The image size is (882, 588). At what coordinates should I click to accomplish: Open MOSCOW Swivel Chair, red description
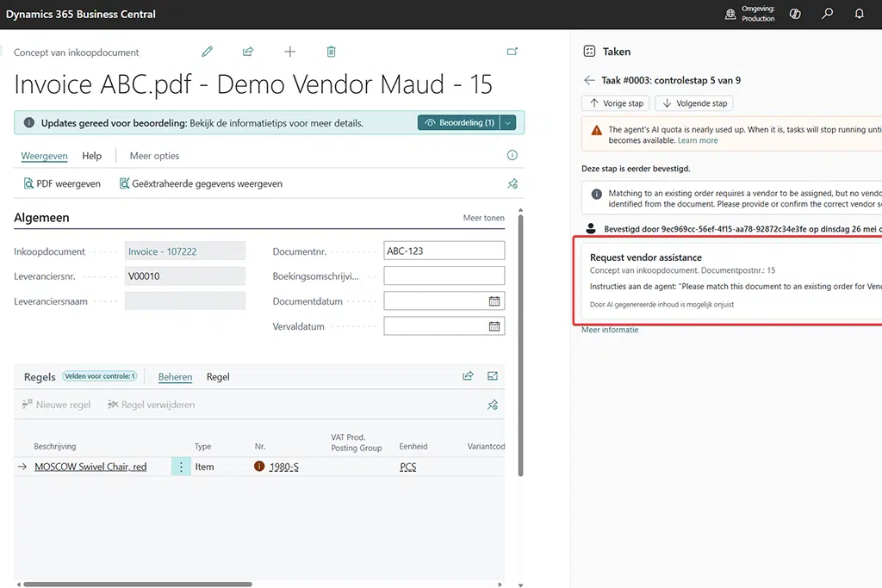[x=90, y=467]
